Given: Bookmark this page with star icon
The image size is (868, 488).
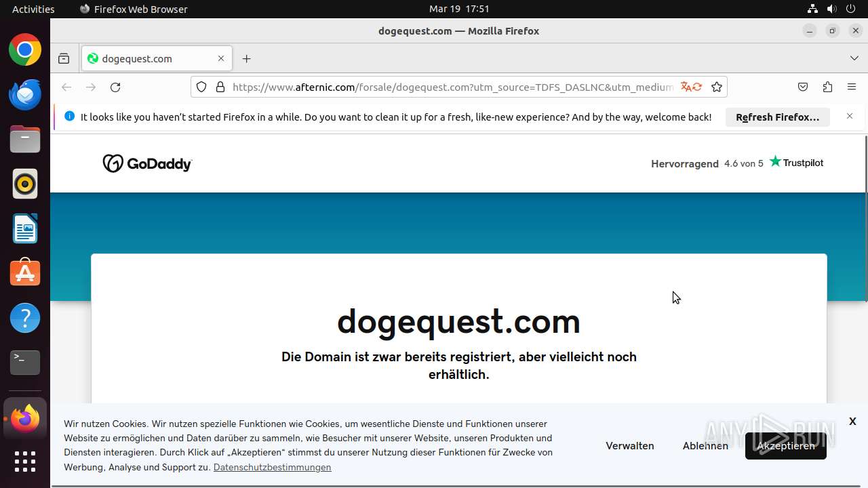Looking at the screenshot, I should click(717, 87).
